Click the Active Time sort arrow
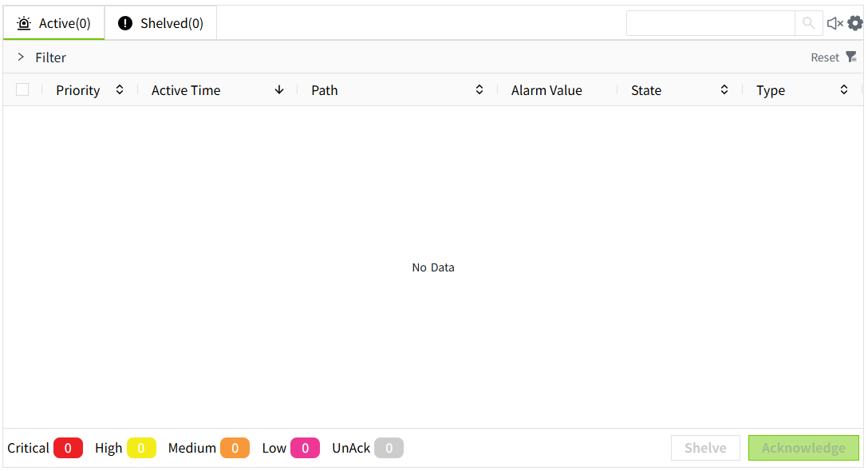The width and height of the screenshot is (868, 471). [279, 90]
